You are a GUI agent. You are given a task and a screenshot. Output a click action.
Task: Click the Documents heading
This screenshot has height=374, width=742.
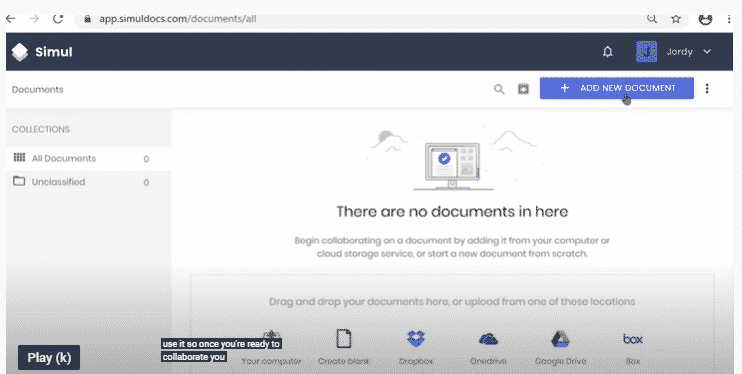(x=37, y=89)
